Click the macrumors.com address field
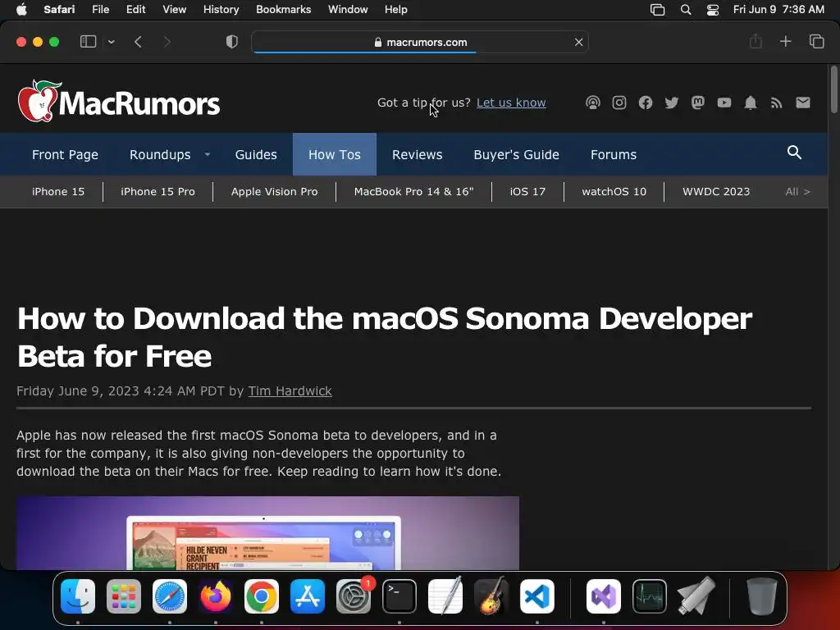Image resolution: width=840 pixels, height=630 pixels. (x=420, y=42)
